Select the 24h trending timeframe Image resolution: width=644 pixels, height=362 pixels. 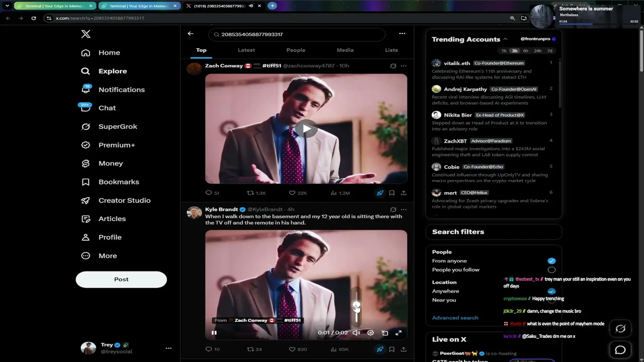click(537, 51)
